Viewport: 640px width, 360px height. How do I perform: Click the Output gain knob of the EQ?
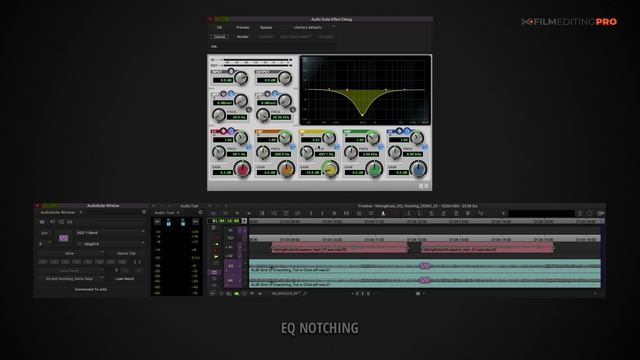tap(285, 78)
